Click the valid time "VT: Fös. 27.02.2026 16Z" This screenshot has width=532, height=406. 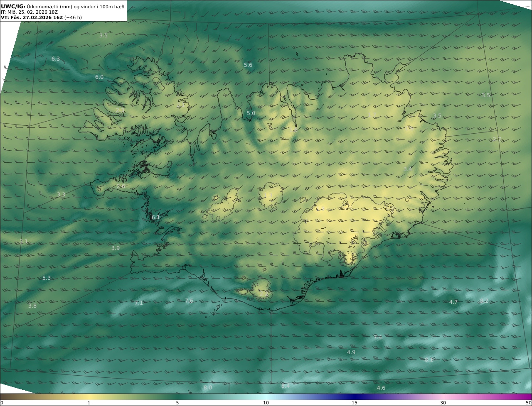(32, 18)
